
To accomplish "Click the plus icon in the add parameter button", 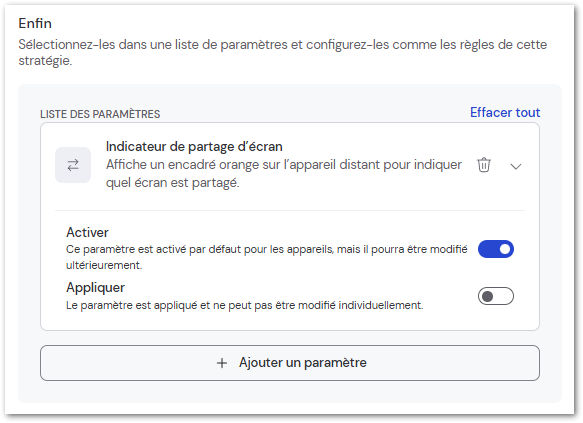I will pos(222,363).
